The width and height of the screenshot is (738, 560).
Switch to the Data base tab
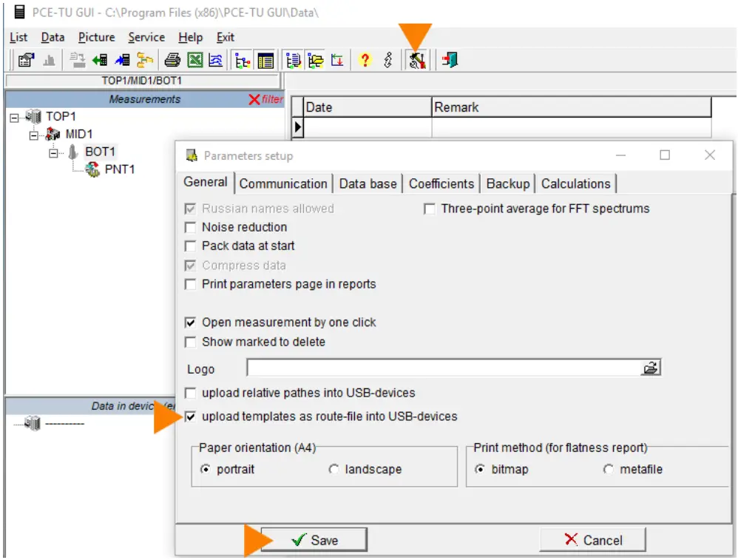click(368, 183)
